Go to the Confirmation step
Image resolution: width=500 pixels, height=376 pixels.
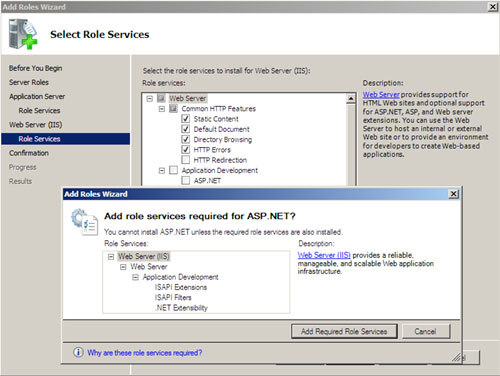tap(29, 153)
